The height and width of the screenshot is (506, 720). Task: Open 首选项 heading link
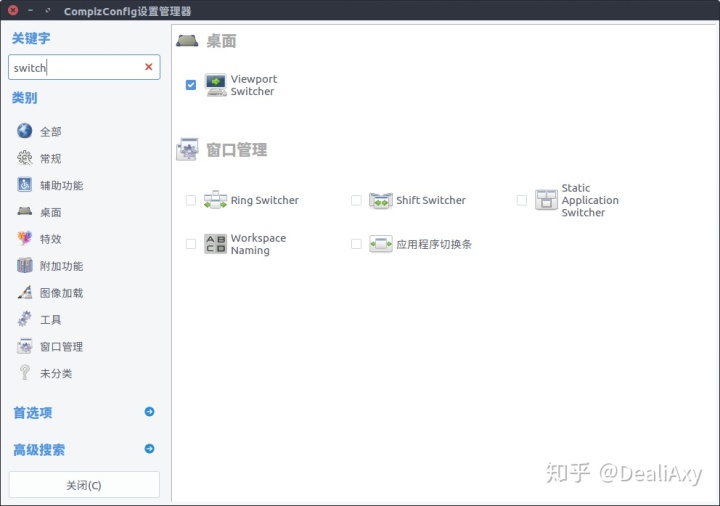tap(33, 413)
